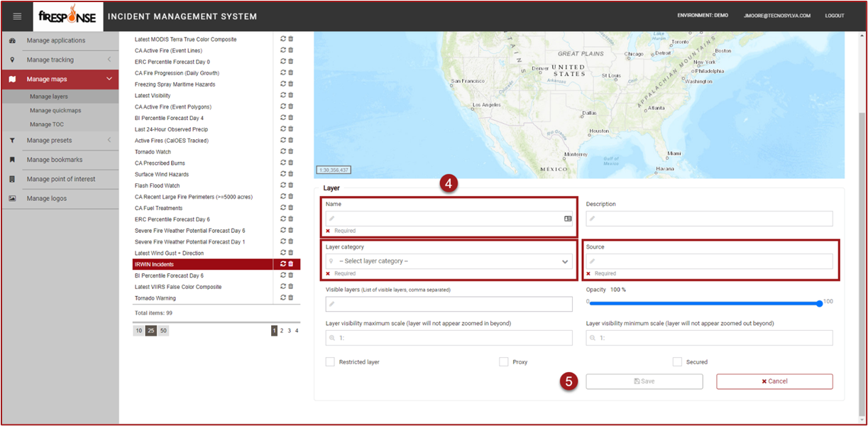The height and width of the screenshot is (426, 868).
Task: Refresh the Latest Visibility layer
Action: pyautogui.click(x=283, y=95)
